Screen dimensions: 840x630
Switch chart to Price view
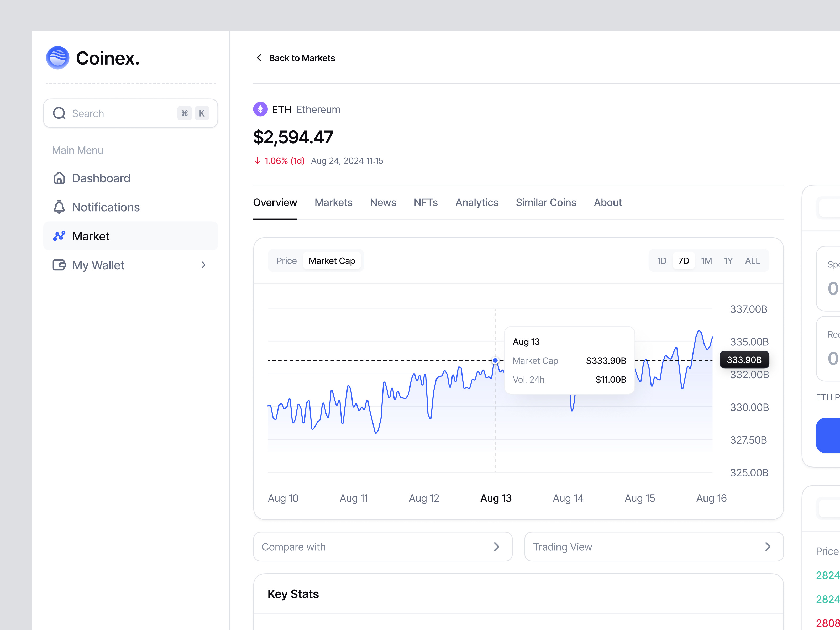tap(286, 261)
